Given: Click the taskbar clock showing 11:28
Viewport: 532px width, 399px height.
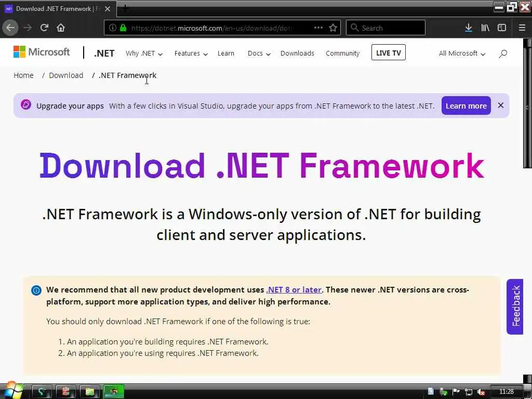Looking at the screenshot, I should [506, 392].
